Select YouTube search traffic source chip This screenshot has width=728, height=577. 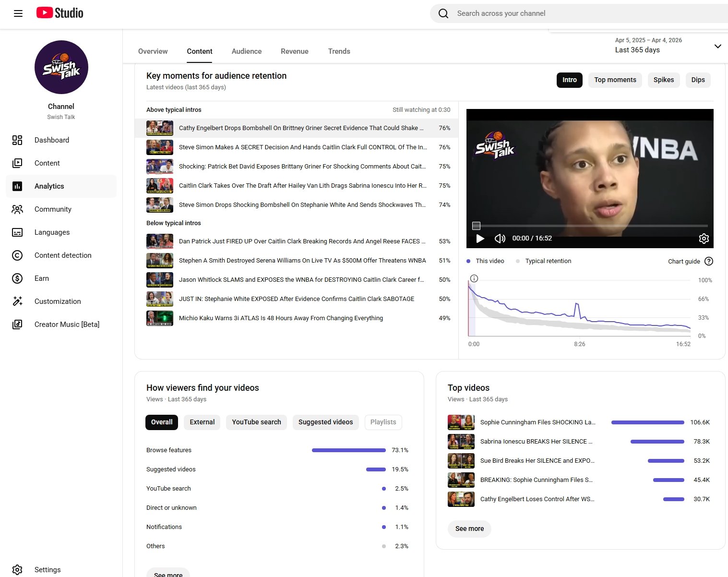point(256,422)
